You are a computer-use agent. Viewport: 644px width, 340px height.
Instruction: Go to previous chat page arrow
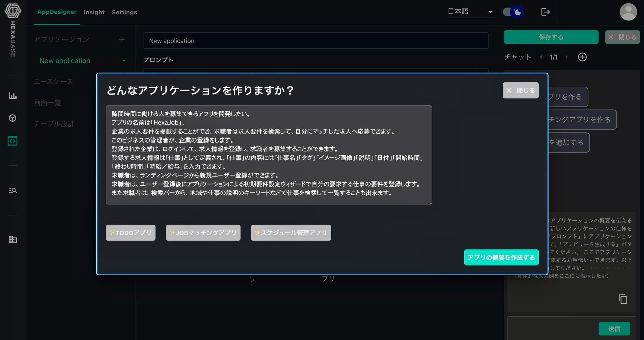point(541,57)
